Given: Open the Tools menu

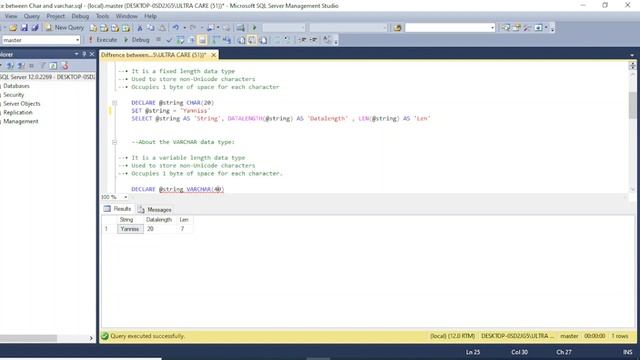Looking at the screenshot, I should pyautogui.click(x=102, y=16).
